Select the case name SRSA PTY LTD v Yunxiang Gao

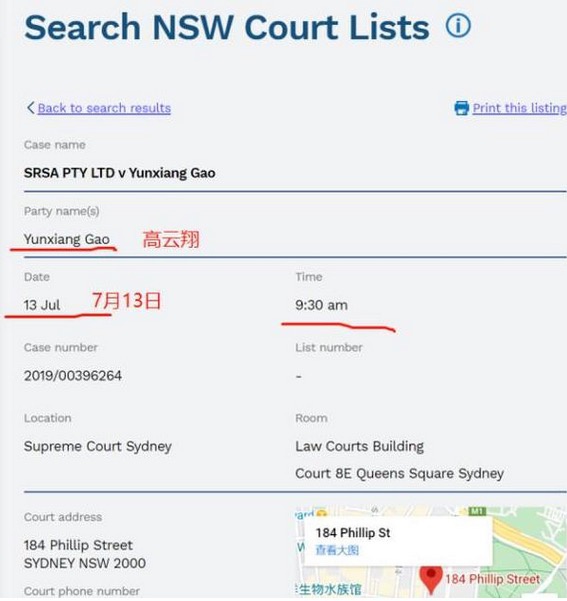tap(119, 173)
